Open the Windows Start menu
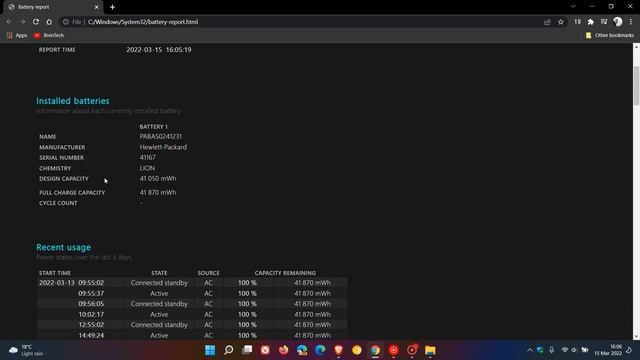640x360 pixels. click(210, 350)
